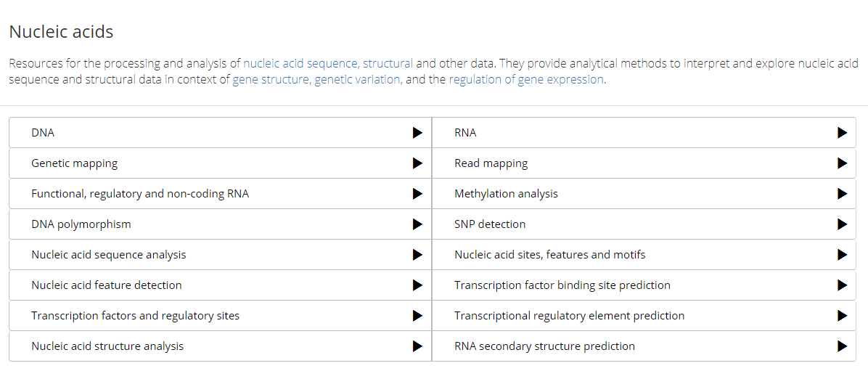868x379 pixels.
Task: Select Nucleic acid sites, features and motifs
Action: (x=549, y=255)
